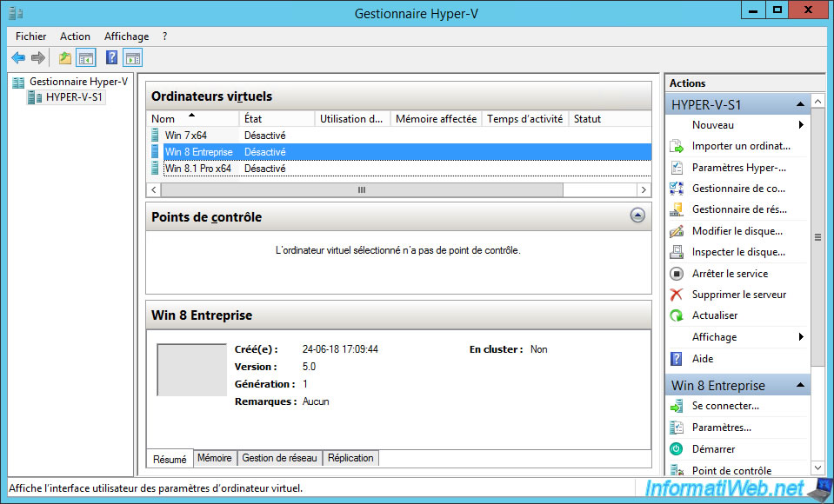The image size is (834, 504).
Task: Sort by the Statut column header
Action: [610, 118]
